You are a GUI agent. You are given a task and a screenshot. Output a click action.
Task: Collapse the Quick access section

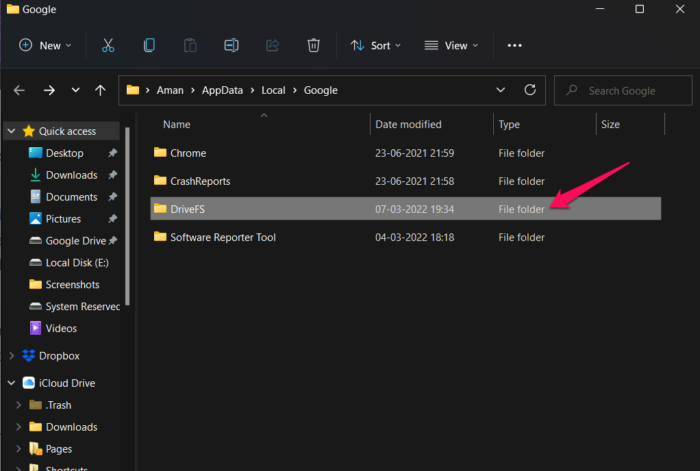click(11, 131)
